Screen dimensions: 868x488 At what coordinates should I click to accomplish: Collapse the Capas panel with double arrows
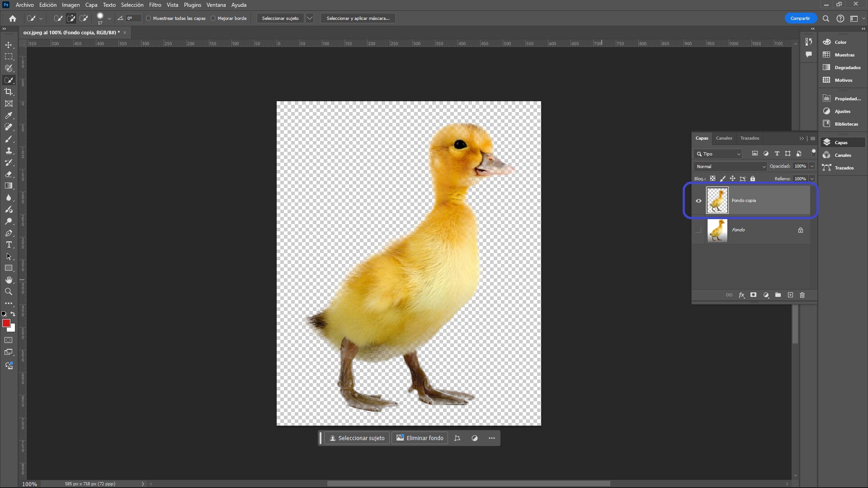pyautogui.click(x=802, y=139)
